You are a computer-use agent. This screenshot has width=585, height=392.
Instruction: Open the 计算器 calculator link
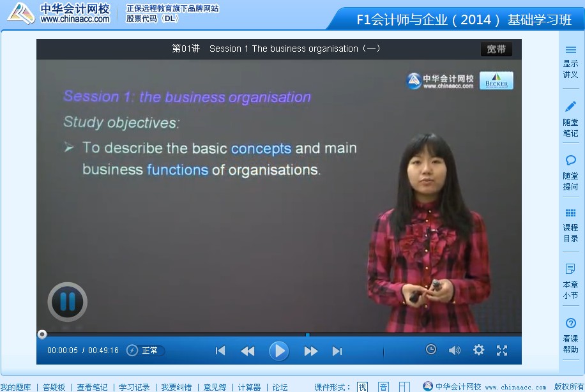[249, 387]
